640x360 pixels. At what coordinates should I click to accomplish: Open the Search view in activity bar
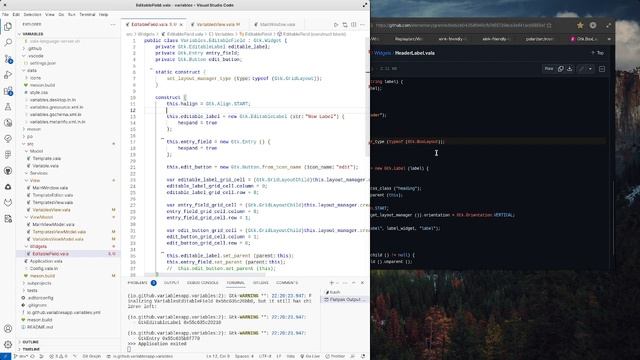8,42
